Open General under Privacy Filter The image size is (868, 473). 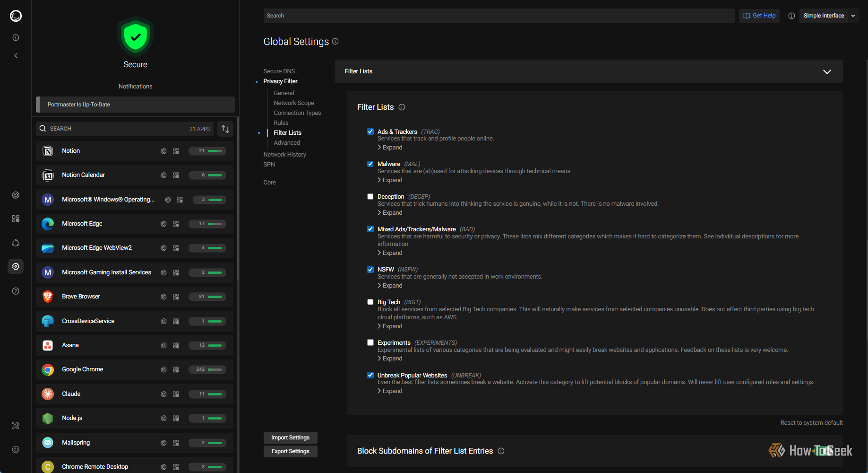(284, 93)
